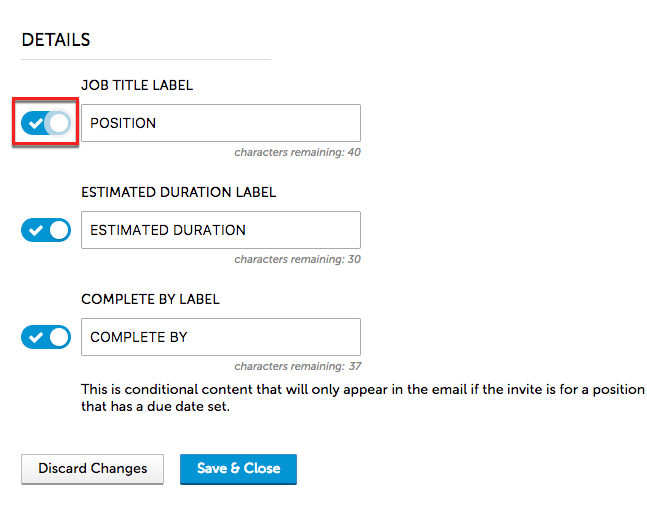Image resolution: width=647 pixels, height=516 pixels.
Task: Click into the POSITION text field
Action: coord(220,123)
